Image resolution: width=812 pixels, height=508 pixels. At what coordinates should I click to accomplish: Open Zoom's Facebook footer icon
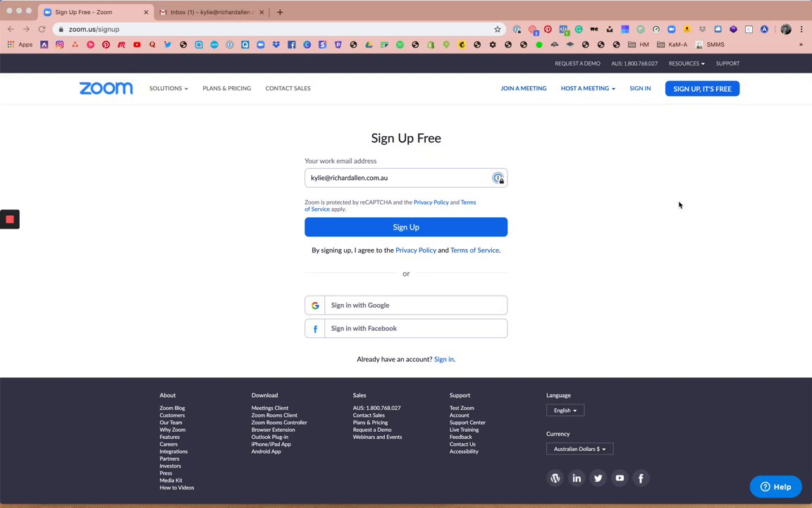[x=641, y=478]
